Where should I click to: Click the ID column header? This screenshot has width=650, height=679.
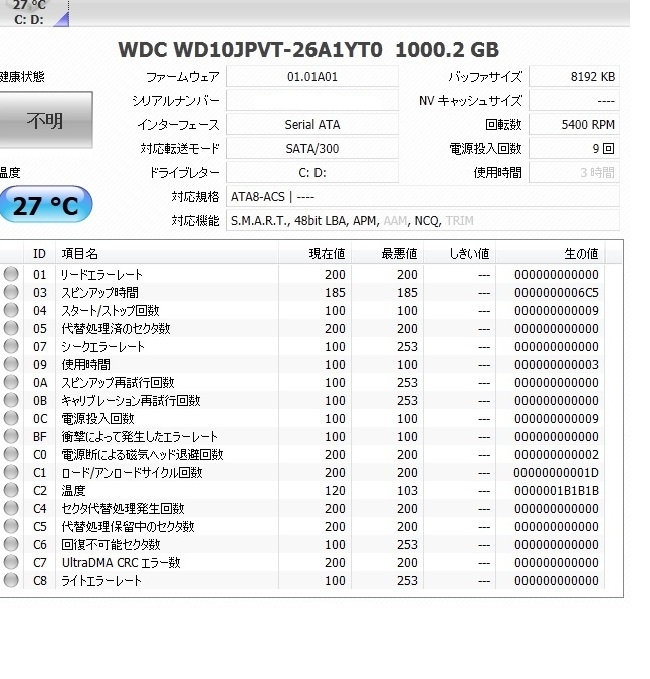click(x=39, y=253)
